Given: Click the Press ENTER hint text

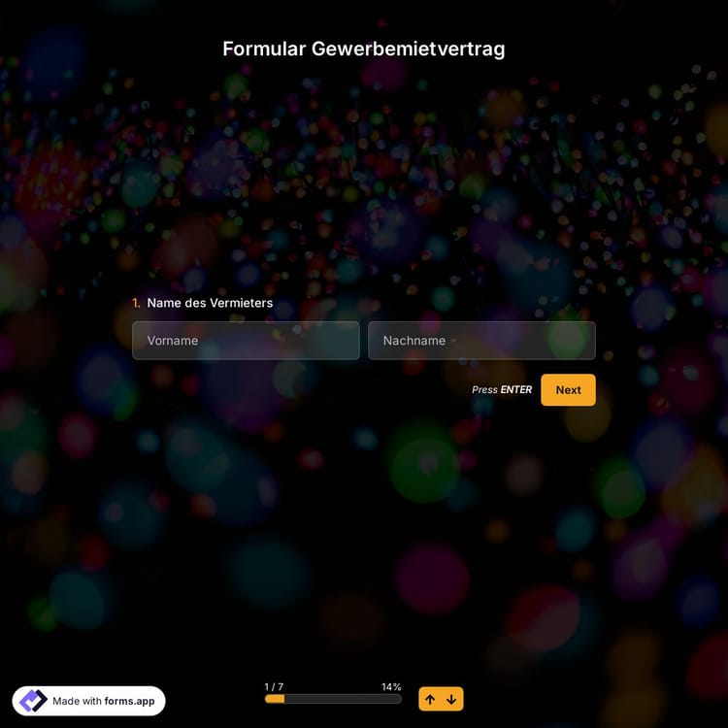Looking at the screenshot, I should pos(502,390).
